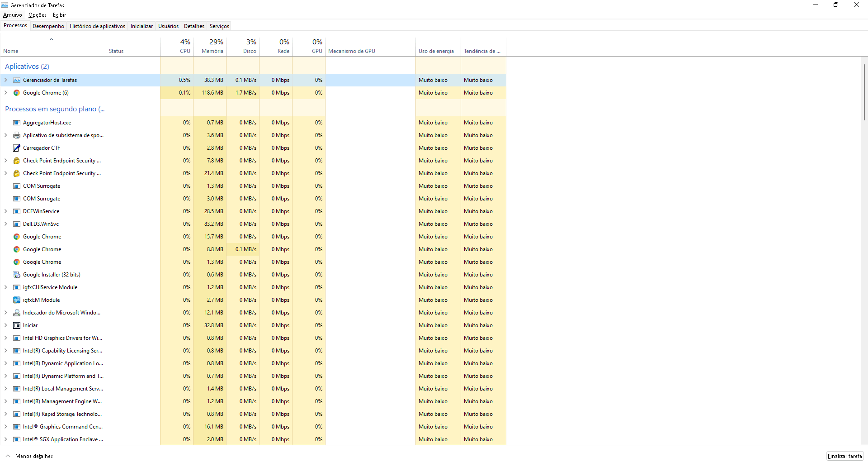Open the Exibir menu
Viewport: 868px width, 467px height.
pyautogui.click(x=59, y=15)
